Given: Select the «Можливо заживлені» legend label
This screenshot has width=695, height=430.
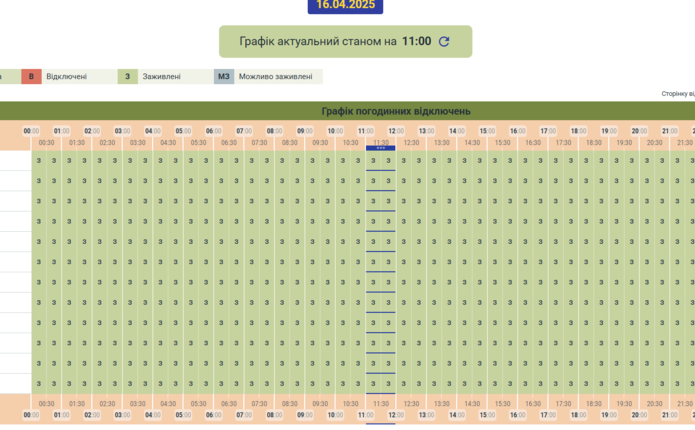Looking at the screenshot, I should 276,76.
